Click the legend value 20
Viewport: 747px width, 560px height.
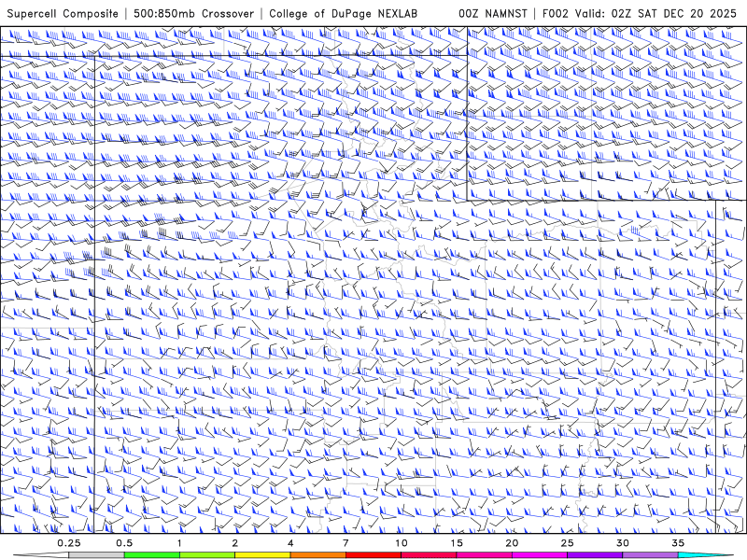[x=512, y=543]
